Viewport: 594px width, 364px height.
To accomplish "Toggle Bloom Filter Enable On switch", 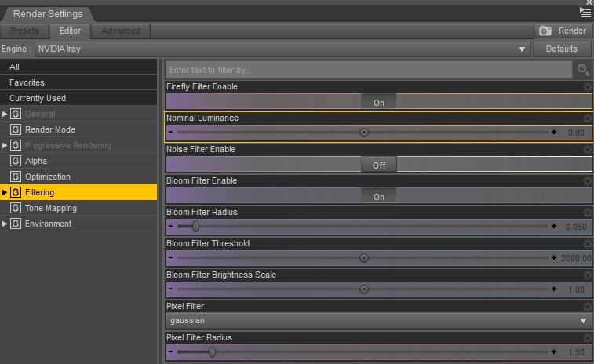I will click(x=379, y=197).
